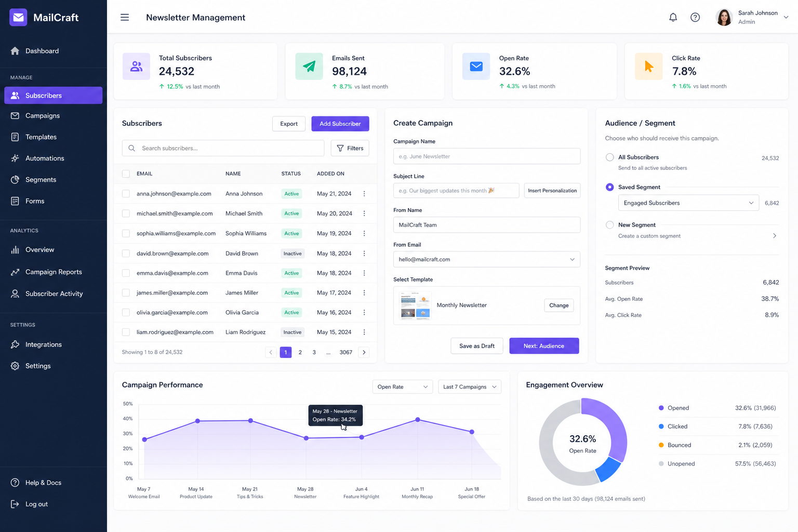Click the Click Rate cursor icon
Image resolution: width=798 pixels, height=532 pixels.
click(x=649, y=66)
